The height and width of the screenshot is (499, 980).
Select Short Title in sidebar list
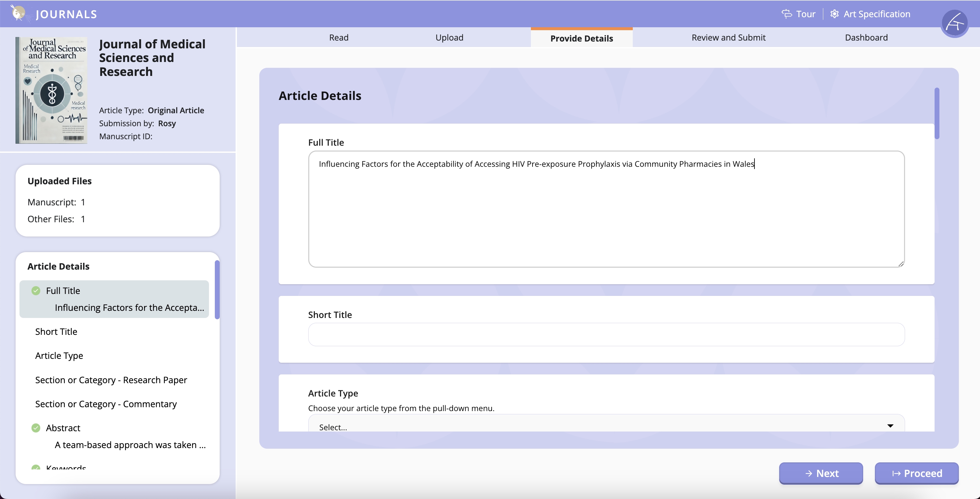[56, 332]
